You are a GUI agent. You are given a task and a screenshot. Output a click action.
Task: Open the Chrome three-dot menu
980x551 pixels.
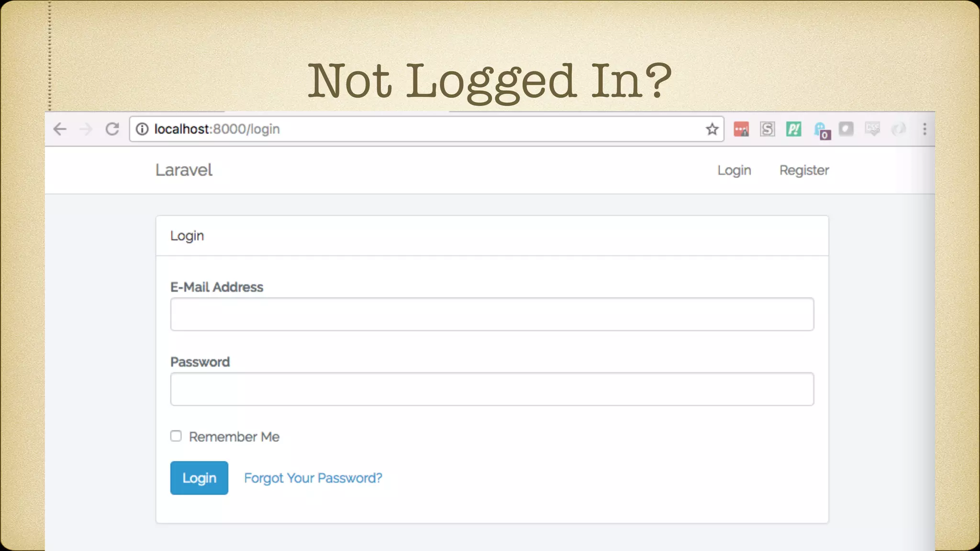[924, 129]
